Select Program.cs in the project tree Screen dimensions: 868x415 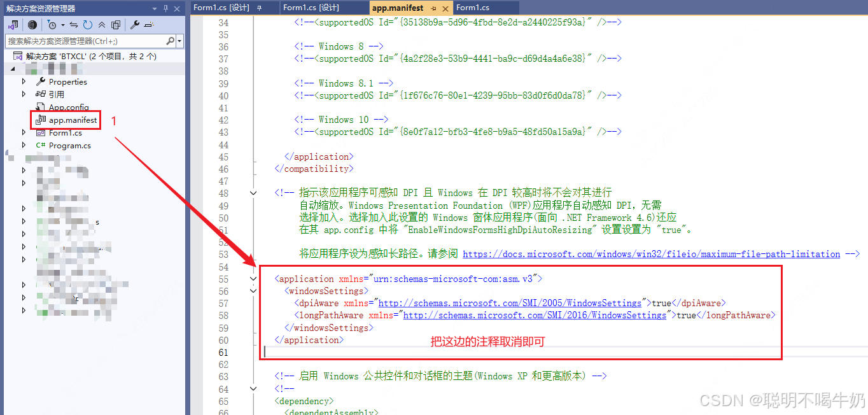pos(70,145)
